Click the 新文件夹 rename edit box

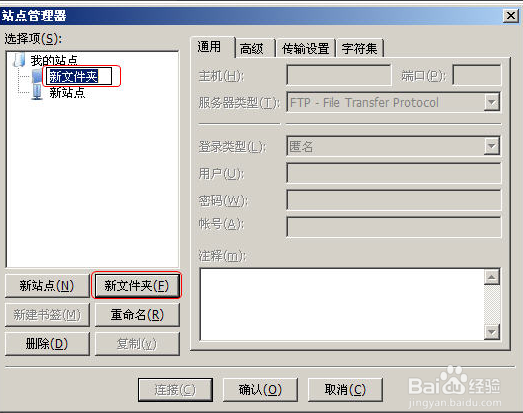click(x=79, y=76)
